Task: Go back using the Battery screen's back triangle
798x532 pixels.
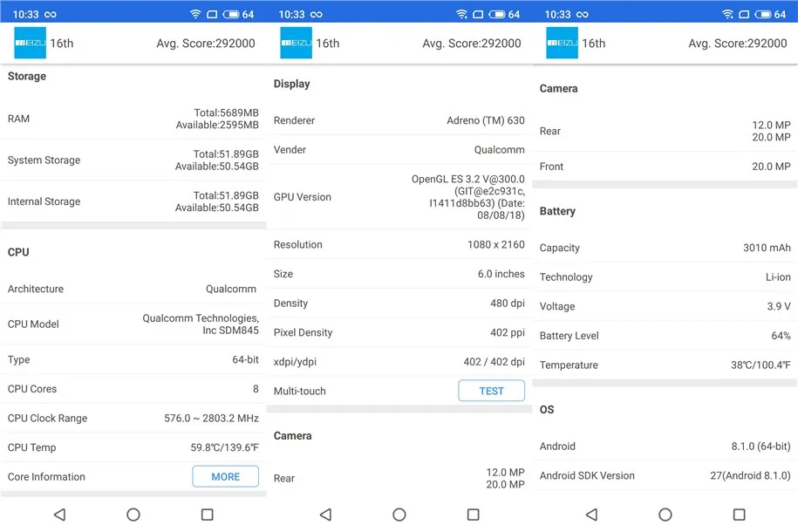Action: 591,515
